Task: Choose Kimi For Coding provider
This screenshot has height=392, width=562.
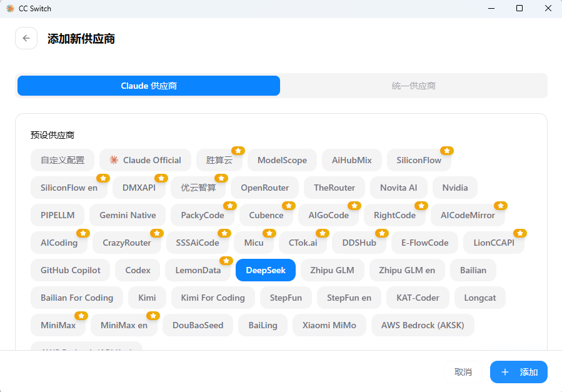Action: point(213,298)
